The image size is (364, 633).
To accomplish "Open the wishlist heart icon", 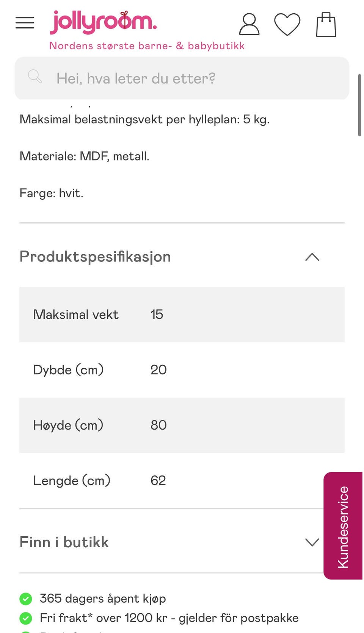I will (287, 25).
